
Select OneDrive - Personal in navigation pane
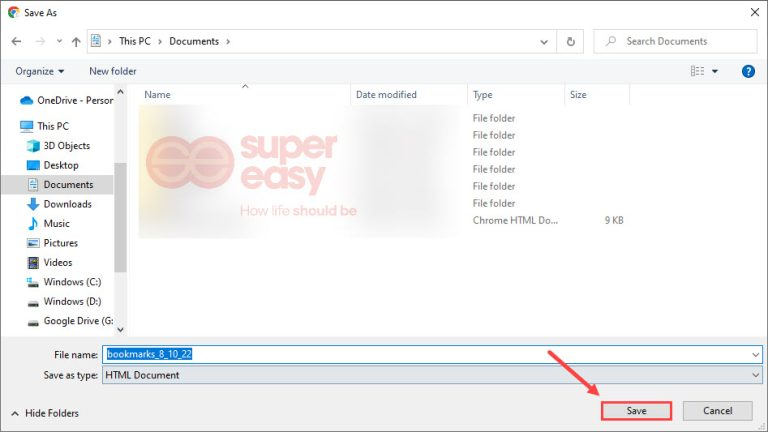point(75,100)
